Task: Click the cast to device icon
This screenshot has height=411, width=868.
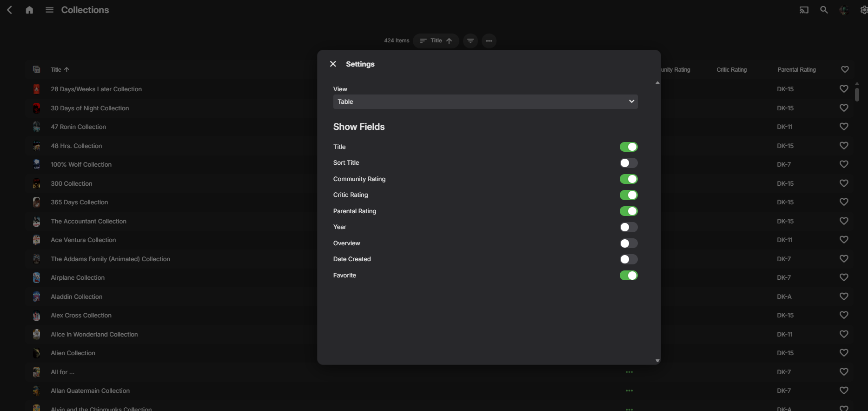Action: [804, 10]
